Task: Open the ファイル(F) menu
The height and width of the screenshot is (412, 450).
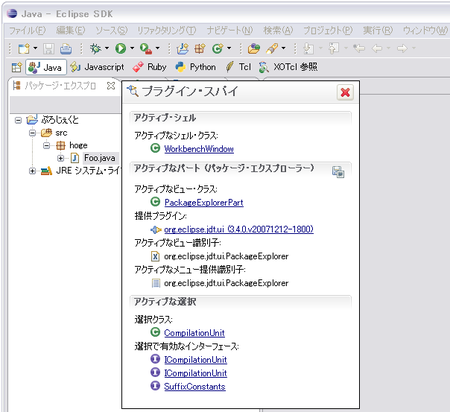Action: [x=27, y=31]
